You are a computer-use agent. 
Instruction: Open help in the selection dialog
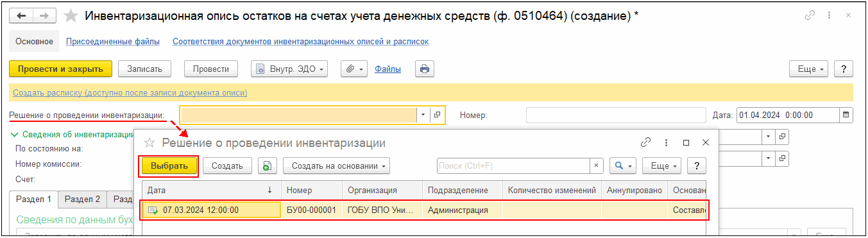[696, 166]
